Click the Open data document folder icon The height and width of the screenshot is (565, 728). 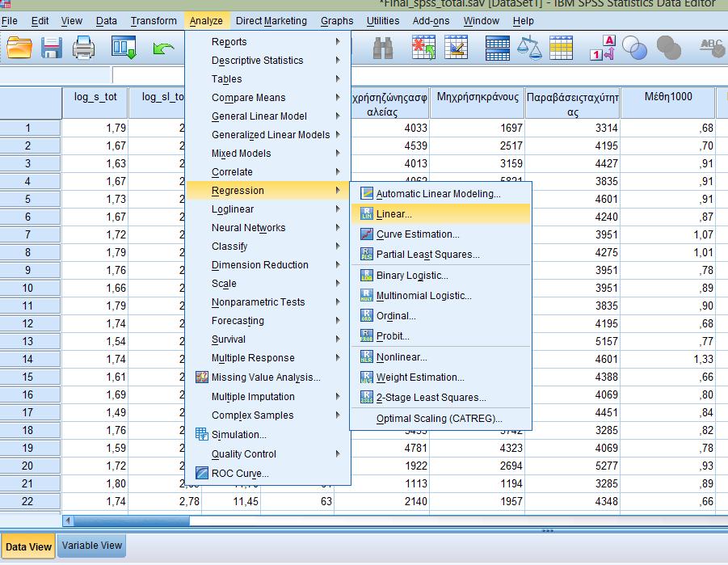click(x=19, y=48)
